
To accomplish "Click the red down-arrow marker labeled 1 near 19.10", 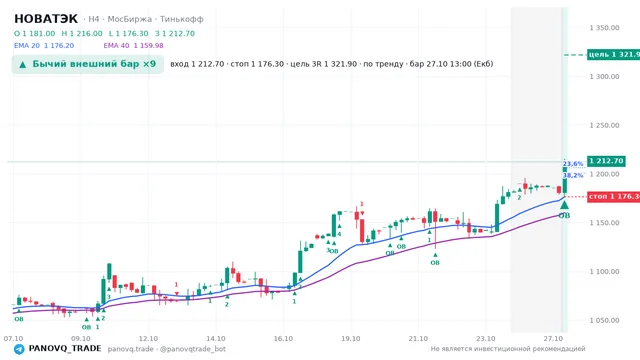I will (362, 213).
